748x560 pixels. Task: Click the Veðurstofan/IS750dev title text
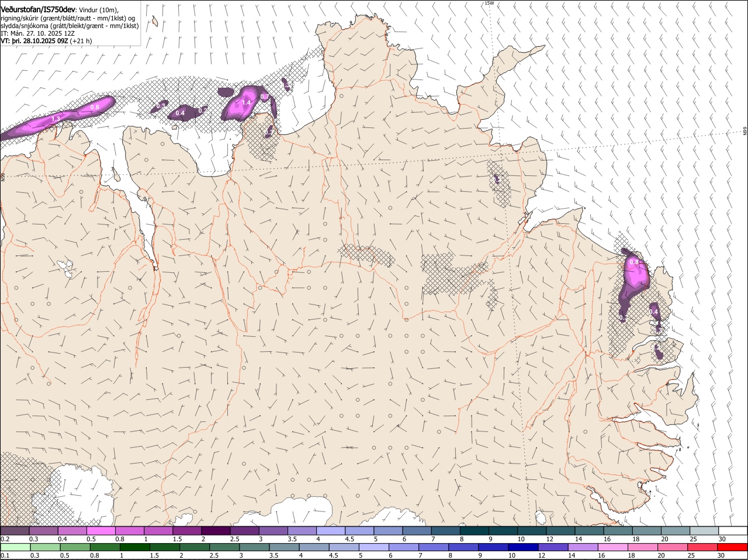(x=38, y=9)
